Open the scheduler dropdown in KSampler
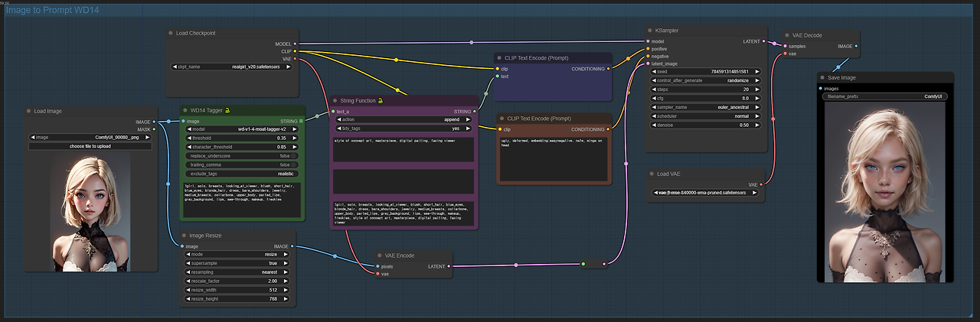The image size is (980, 322). point(704,116)
